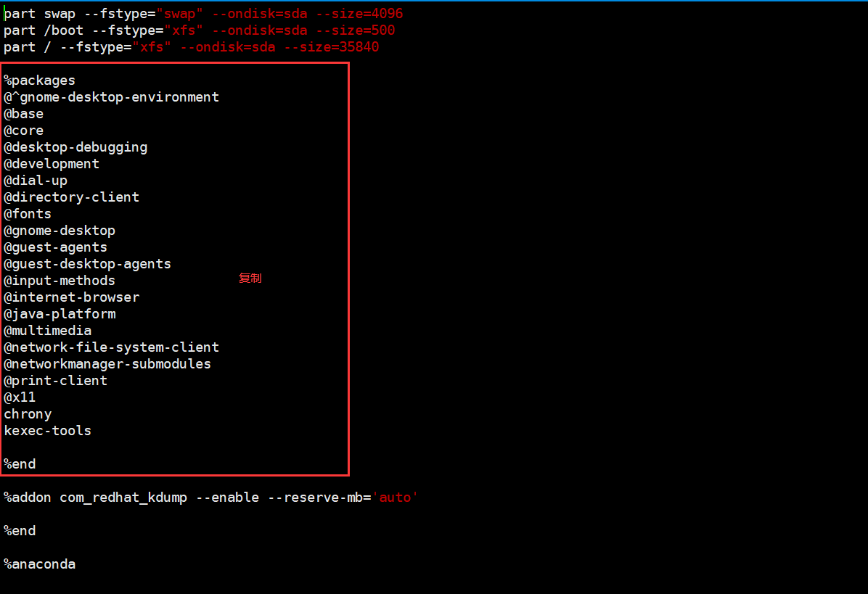Click the '@guest-agents' line

pos(55,247)
